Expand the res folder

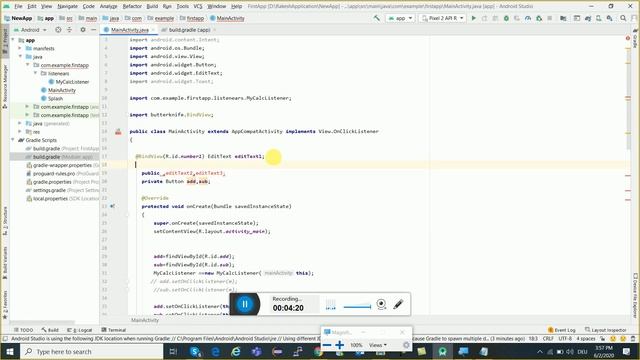click(x=20, y=131)
